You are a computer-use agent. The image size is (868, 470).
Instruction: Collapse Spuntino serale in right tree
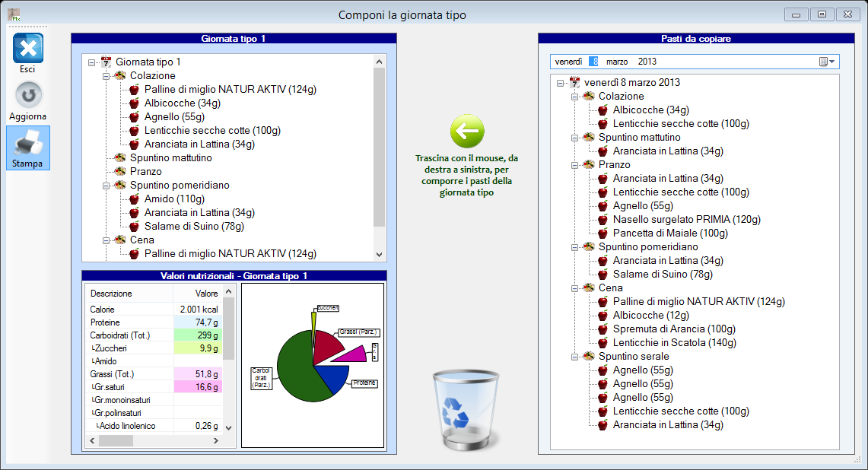575,357
